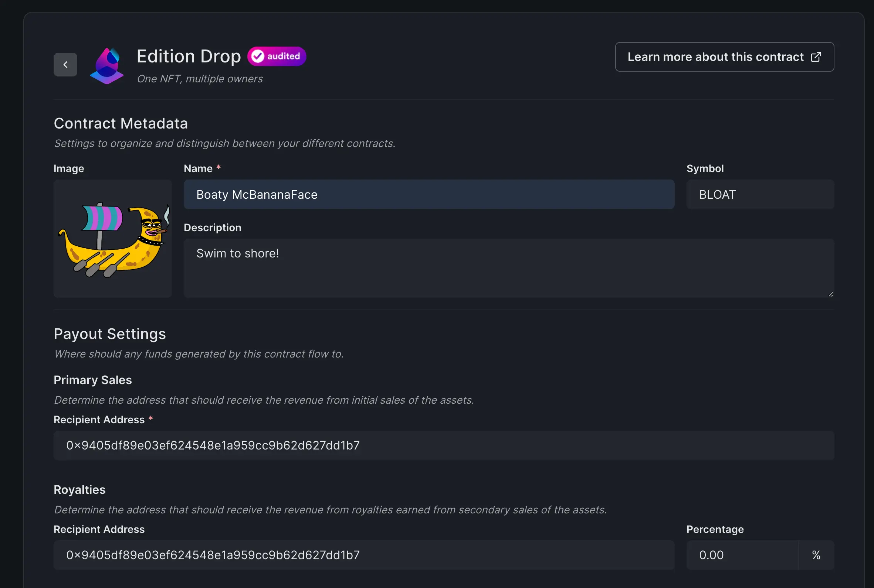Click the Image field label
874x588 pixels.
point(69,168)
